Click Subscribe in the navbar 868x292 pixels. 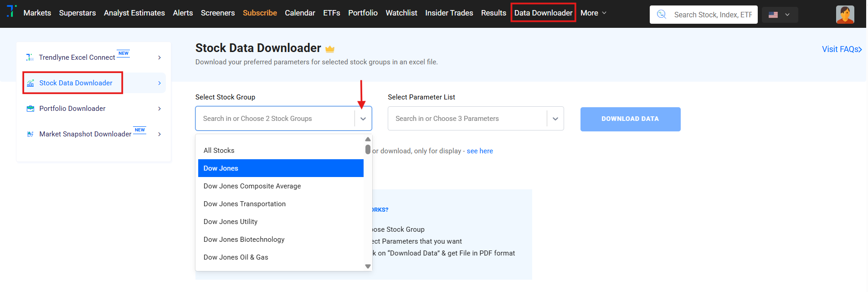(260, 13)
